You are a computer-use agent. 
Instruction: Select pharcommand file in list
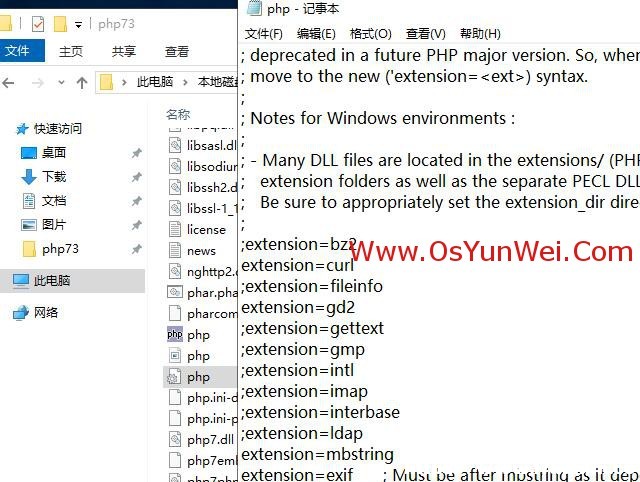coord(202,314)
